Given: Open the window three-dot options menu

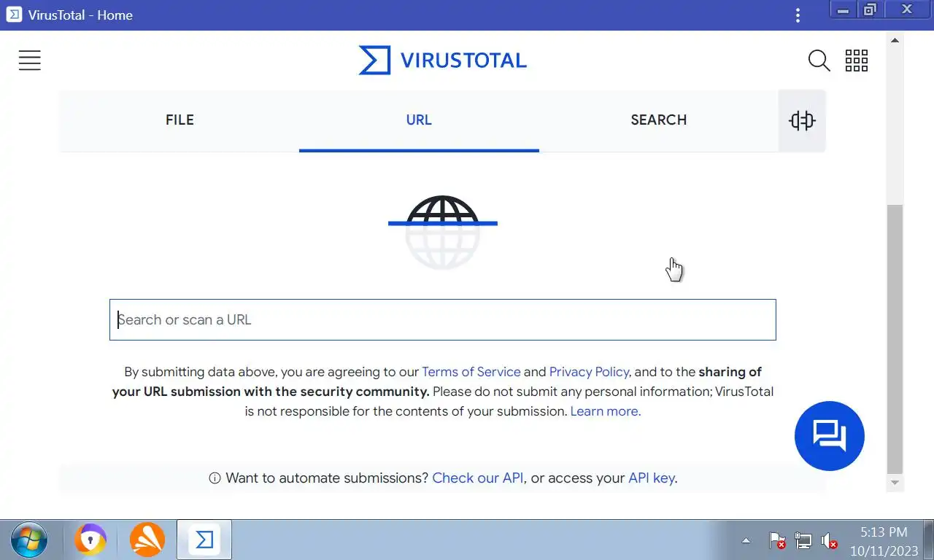Looking at the screenshot, I should (798, 15).
